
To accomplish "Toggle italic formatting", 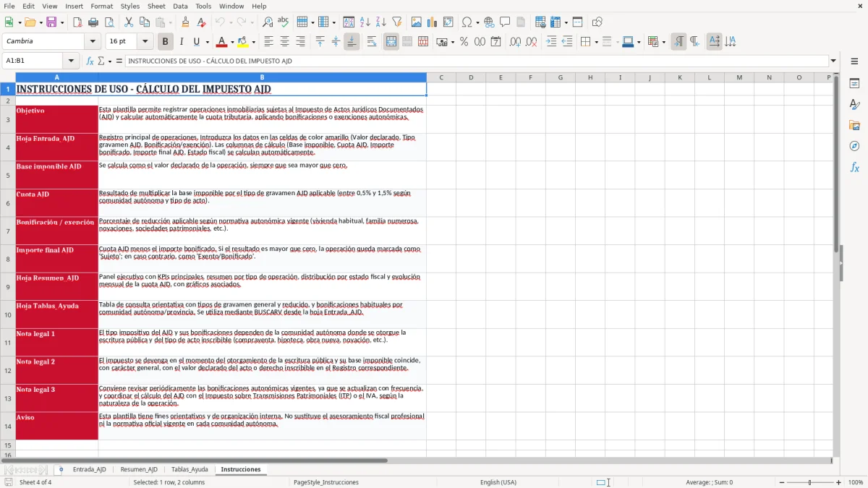I will click(x=181, y=42).
